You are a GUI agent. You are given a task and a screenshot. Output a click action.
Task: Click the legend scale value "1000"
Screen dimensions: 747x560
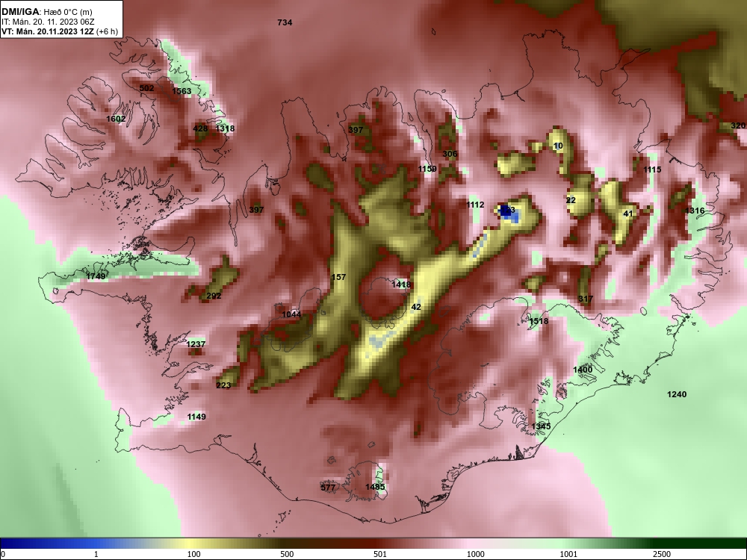(475, 554)
